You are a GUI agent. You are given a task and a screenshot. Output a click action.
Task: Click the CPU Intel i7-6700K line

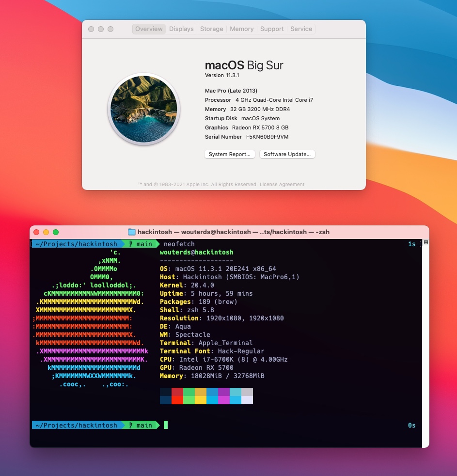[223, 359]
